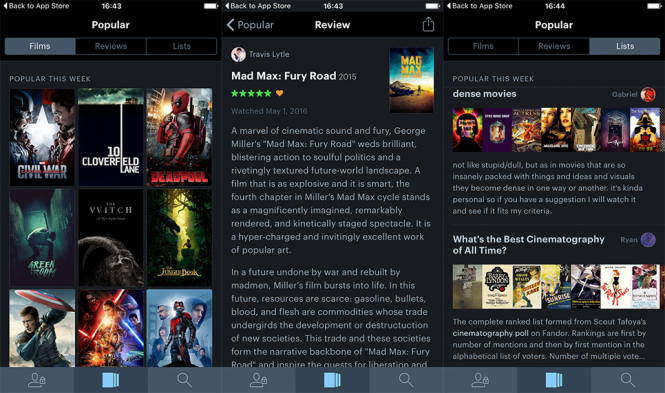Open Captain America shield poster in bottom row
Screen dimensions: 665x393
[42, 328]
